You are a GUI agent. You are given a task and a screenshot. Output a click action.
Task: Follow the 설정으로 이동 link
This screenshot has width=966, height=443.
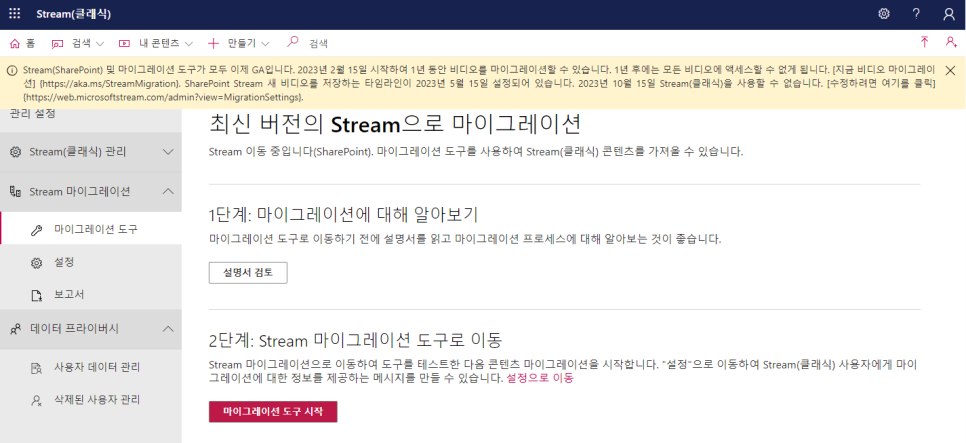click(540, 378)
